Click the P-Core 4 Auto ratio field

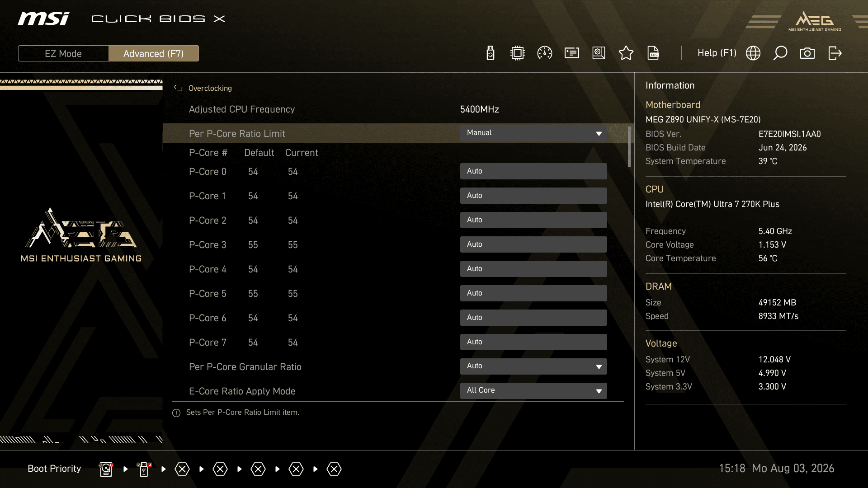[x=533, y=269]
